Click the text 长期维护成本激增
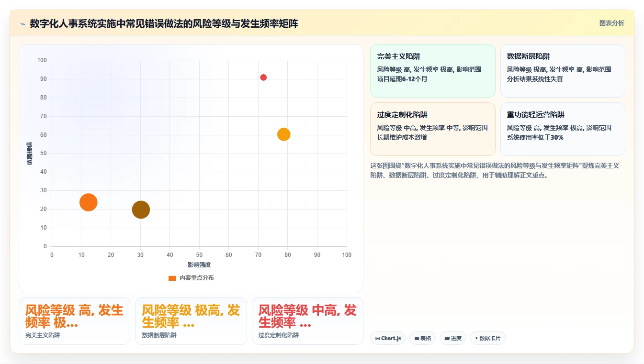 click(x=402, y=137)
